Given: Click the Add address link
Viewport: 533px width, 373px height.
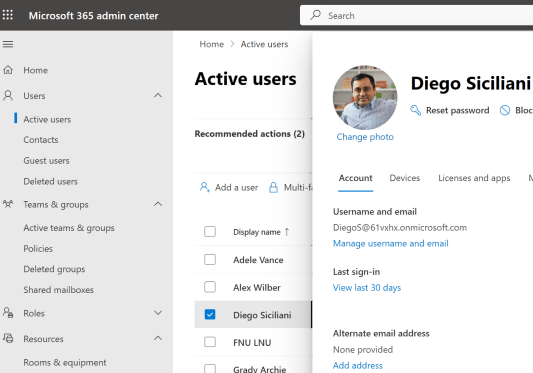Looking at the screenshot, I should [358, 366].
